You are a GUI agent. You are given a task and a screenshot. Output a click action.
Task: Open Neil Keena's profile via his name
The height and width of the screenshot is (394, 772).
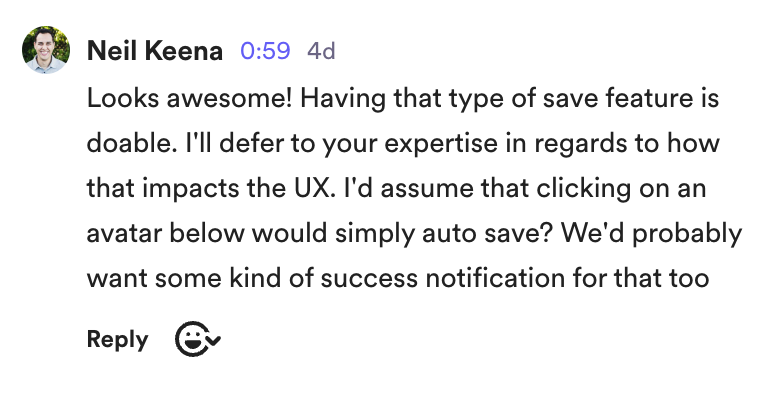155,51
